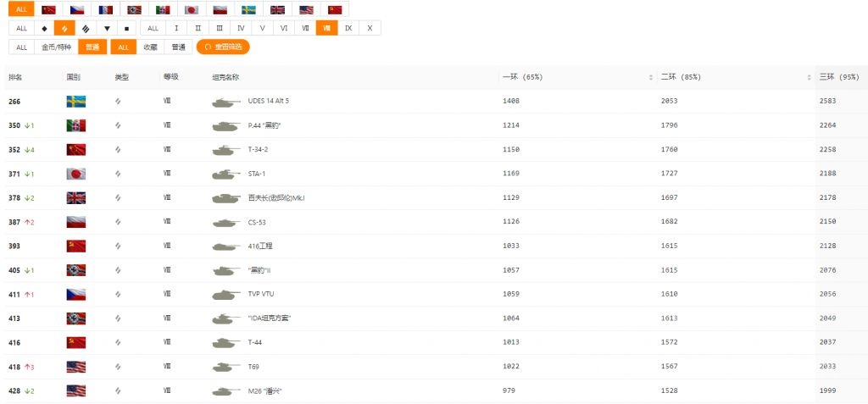Viewport: 868px width, 404px height.
Task: Sort by the 二环 (85%) column arrows
Action: tap(808, 77)
